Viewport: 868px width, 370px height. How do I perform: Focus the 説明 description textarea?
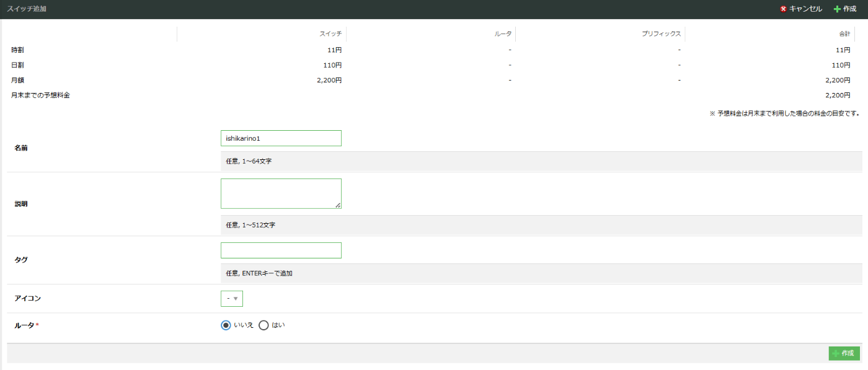click(x=281, y=193)
